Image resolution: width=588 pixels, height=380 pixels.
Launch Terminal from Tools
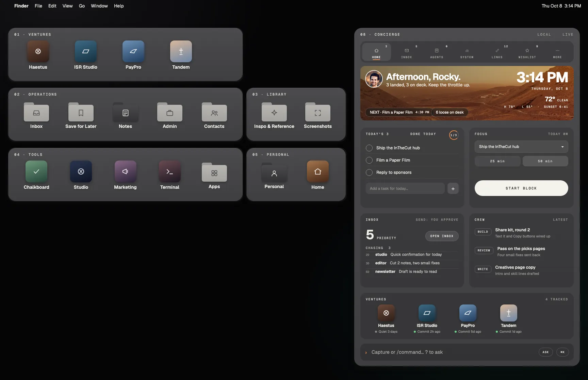(x=170, y=171)
